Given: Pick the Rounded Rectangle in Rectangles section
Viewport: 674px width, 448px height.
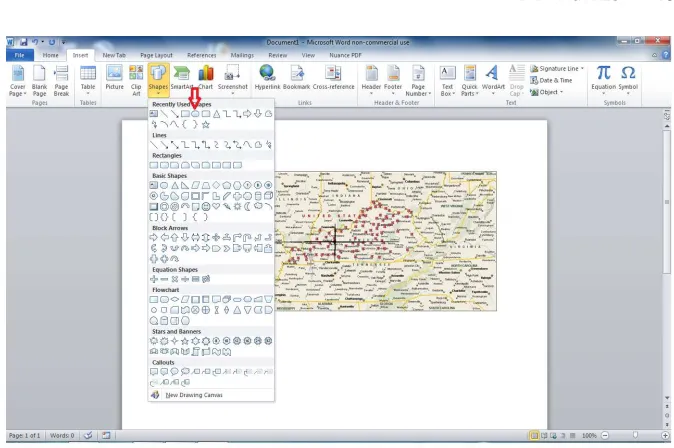Looking at the screenshot, I should click(x=164, y=165).
